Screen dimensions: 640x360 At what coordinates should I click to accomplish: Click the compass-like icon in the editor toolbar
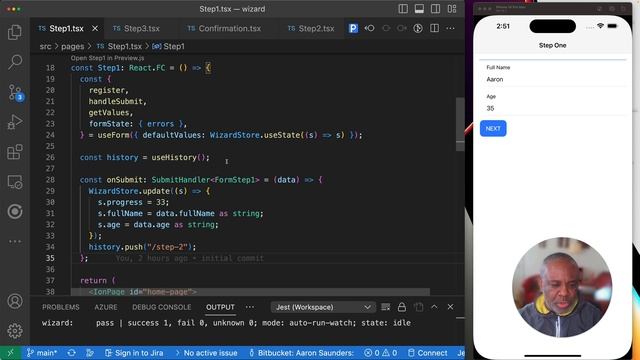[x=418, y=28]
